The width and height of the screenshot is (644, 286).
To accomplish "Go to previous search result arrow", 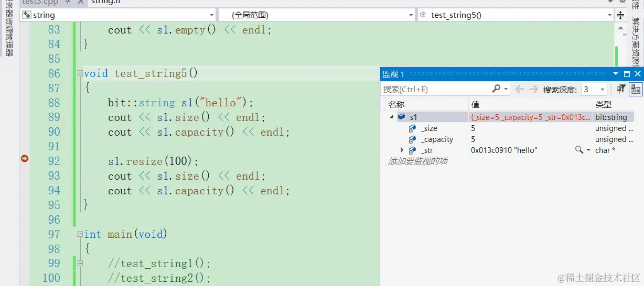I will pos(520,89).
